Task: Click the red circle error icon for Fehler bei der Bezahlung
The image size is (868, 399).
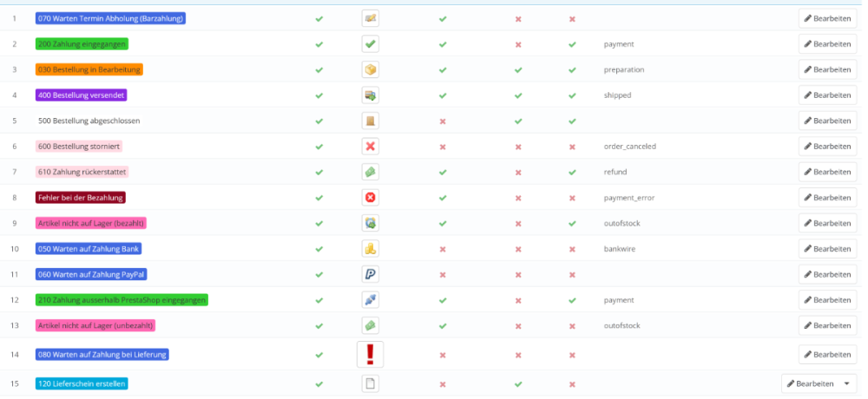Action: [371, 198]
